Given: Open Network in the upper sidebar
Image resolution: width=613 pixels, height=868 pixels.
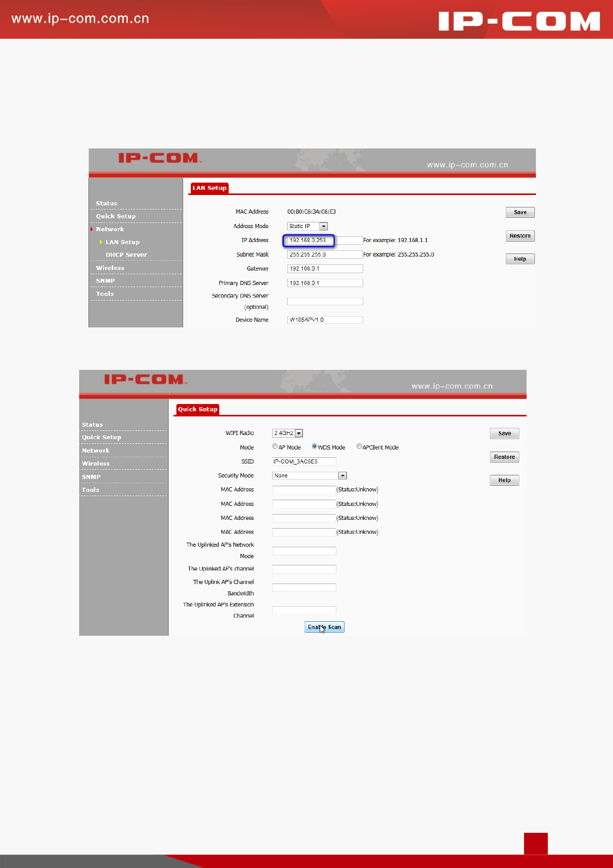Looking at the screenshot, I should point(110,229).
